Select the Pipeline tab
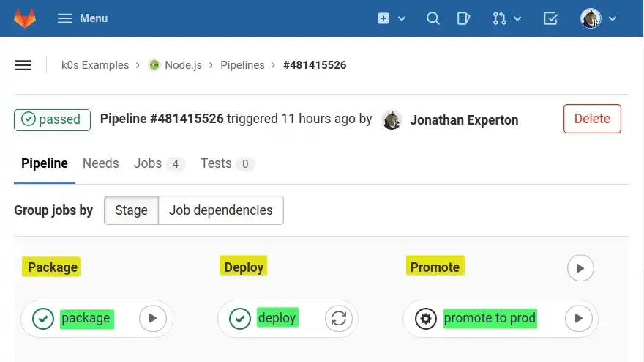Image resolution: width=644 pixels, height=362 pixels. [x=45, y=163]
